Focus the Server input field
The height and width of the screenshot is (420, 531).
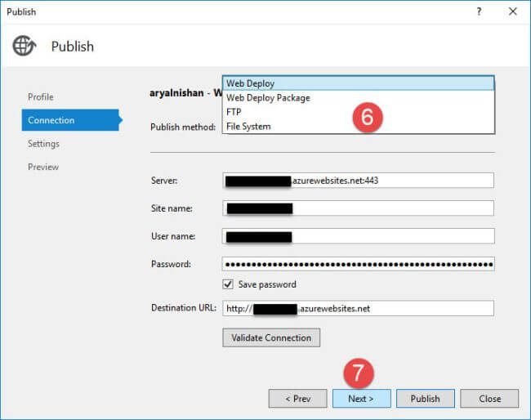[x=359, y=181]
